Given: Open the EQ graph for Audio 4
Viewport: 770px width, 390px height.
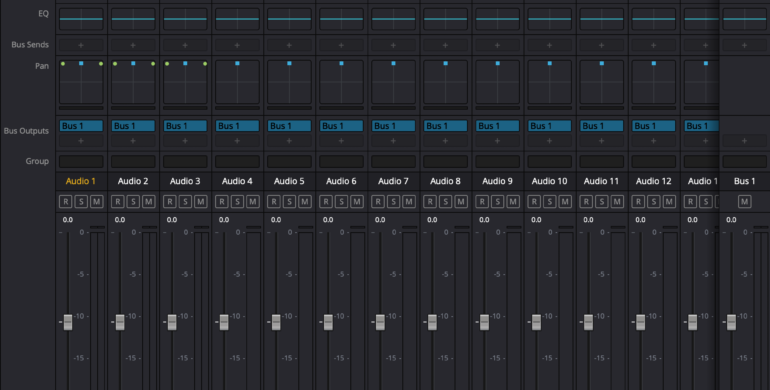Looking at the screenshot, I should click(x=237, y=19).
